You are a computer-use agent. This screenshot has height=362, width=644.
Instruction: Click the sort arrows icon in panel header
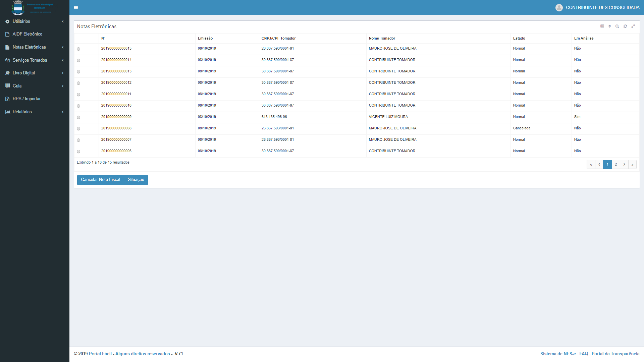(x=609, y=26)
